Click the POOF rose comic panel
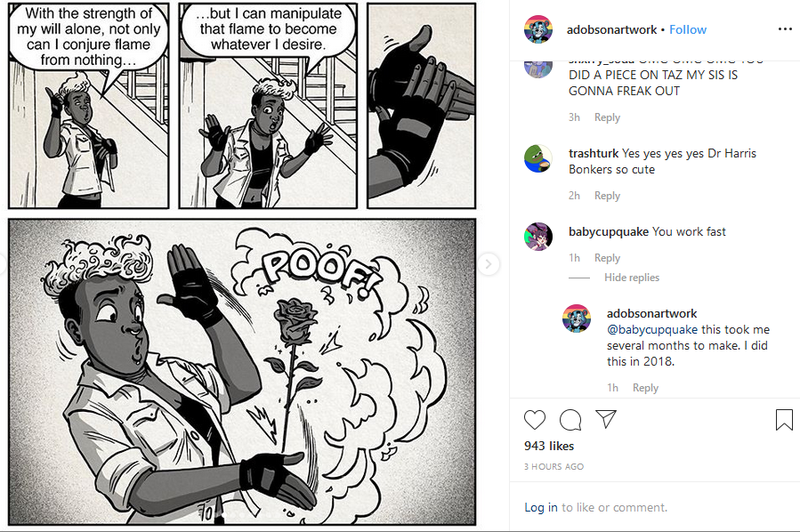 (x=242, y=372)
